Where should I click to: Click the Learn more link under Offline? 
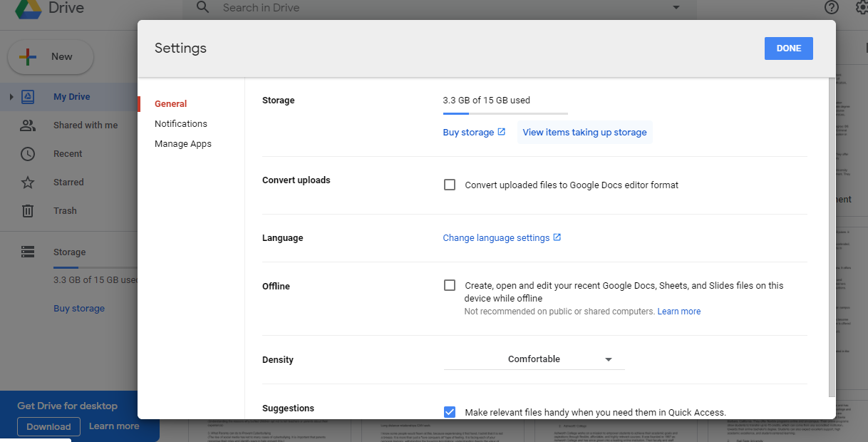[x=679, y=312]
